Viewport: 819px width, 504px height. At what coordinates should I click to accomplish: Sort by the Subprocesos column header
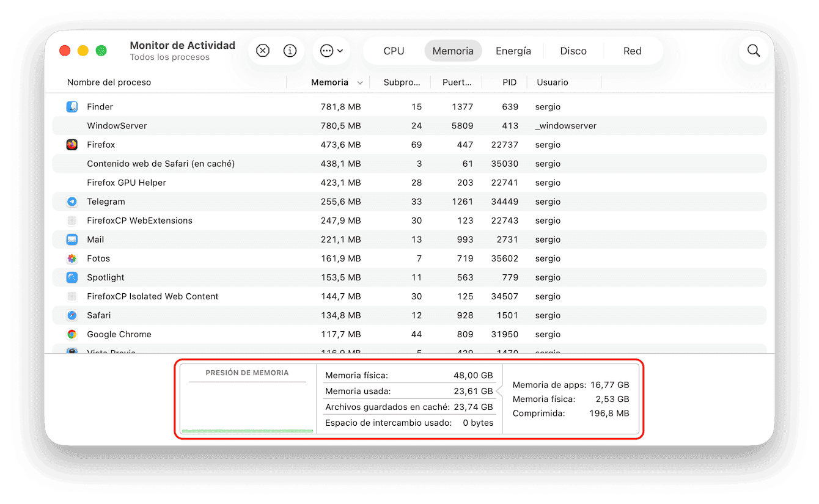402,82
